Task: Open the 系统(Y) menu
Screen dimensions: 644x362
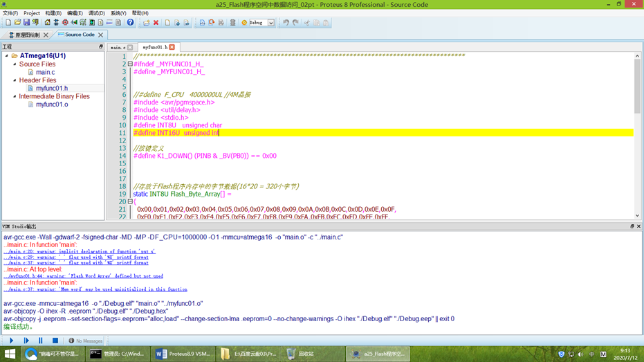Action: (x=118, y=13)
